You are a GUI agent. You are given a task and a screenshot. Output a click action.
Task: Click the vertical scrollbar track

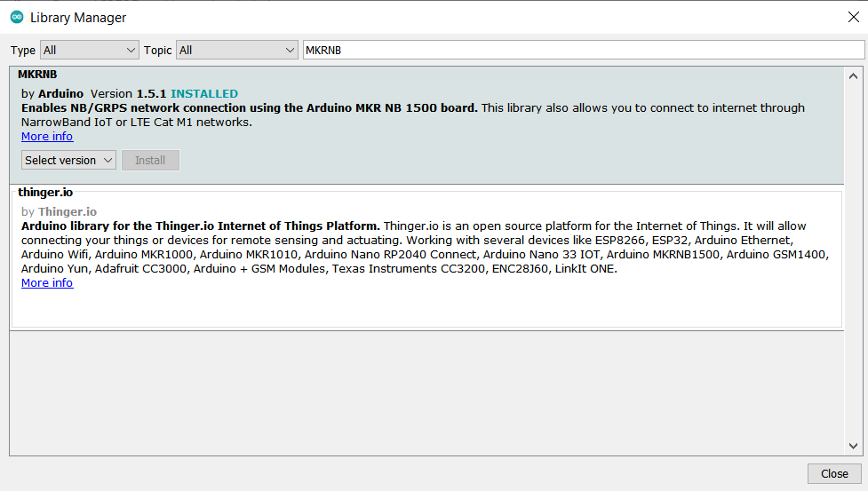[853, 266]
